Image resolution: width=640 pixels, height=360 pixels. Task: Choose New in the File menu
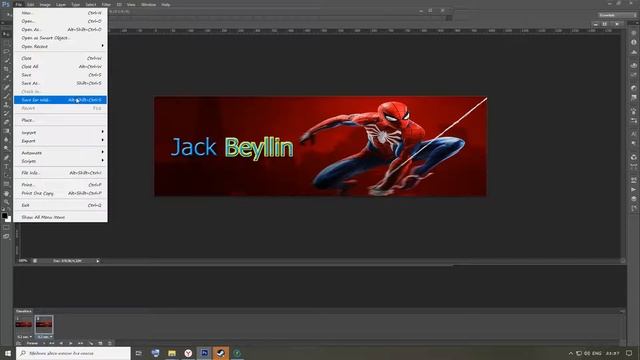(x=60, y=13)
